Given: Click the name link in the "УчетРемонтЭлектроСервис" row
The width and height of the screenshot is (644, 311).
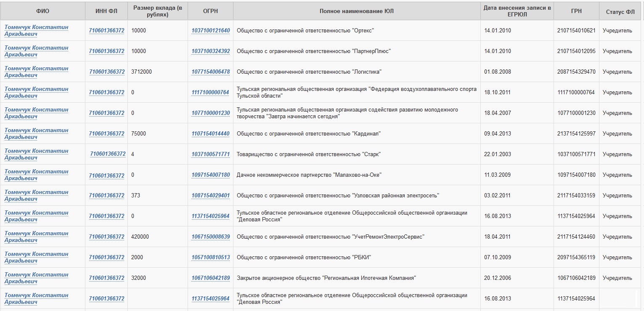Looking at the screenshot, I should pyautogui.click(x=36, y=237).
